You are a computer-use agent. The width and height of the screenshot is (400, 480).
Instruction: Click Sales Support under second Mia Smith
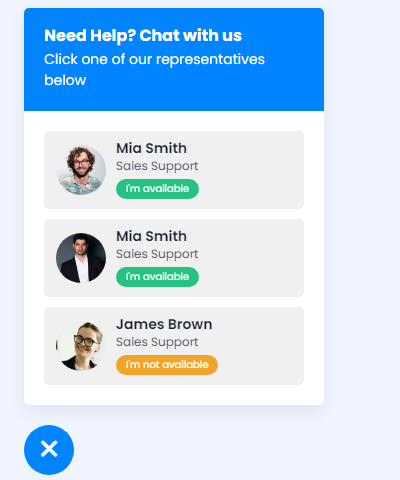coord(157,254)
